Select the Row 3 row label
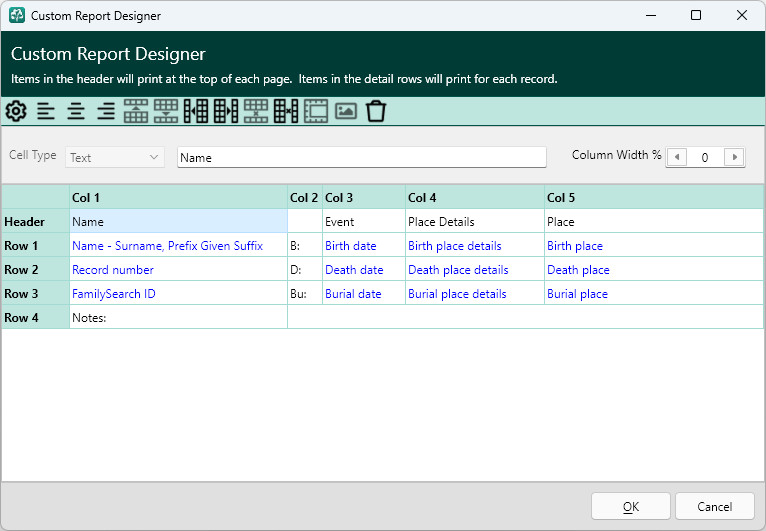This screenshot has width=766, height=531. pos(36,293)
